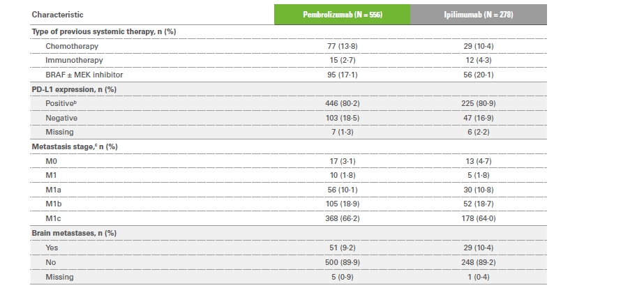
Task: Click the Chemotherapy row label
Action: [x=72, y=46]
